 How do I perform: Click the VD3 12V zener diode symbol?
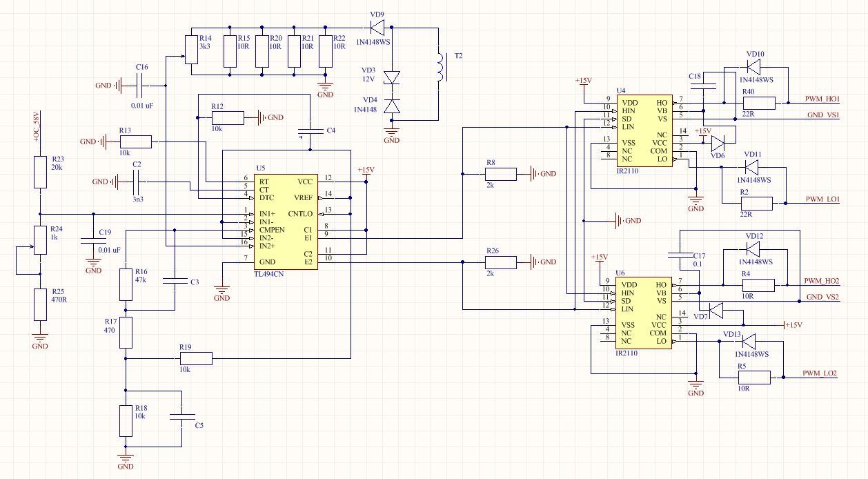tap(392, 79)
